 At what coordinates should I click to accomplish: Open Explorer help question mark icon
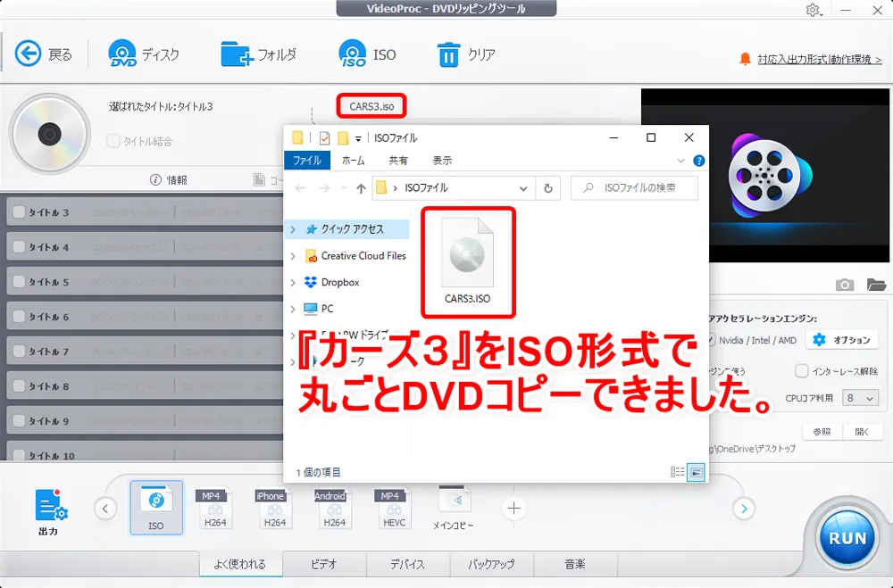tap(699, 161)
